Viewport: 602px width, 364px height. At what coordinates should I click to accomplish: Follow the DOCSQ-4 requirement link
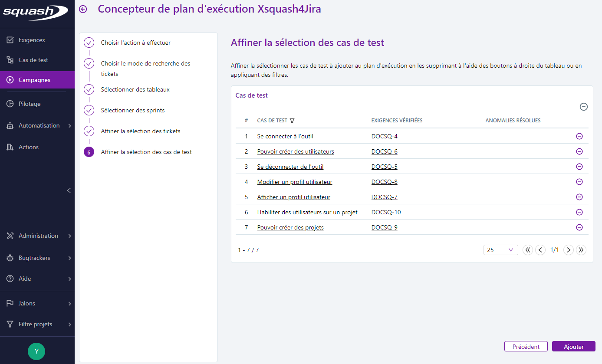pos(384,136)
